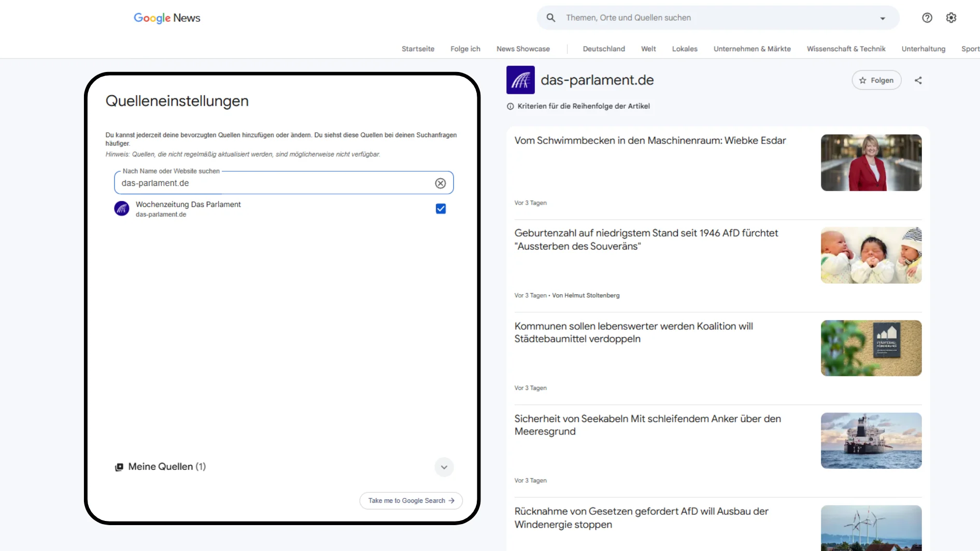Open article Kommunen sollen lebenswerter werden

[x=633, y=332]
